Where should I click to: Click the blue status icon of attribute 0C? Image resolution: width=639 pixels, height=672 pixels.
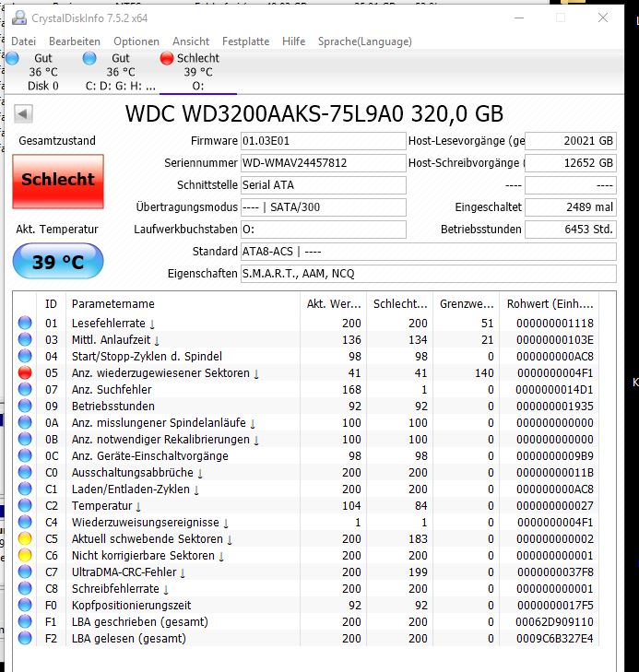[x=25, y=455]
